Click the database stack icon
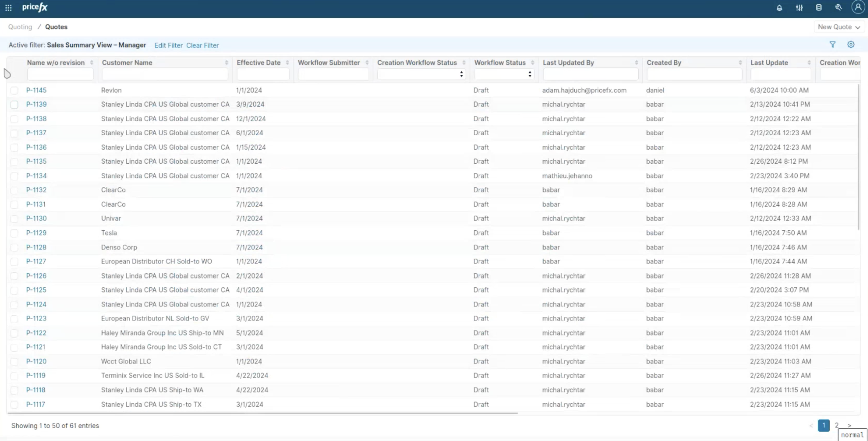 coord(818,8)
